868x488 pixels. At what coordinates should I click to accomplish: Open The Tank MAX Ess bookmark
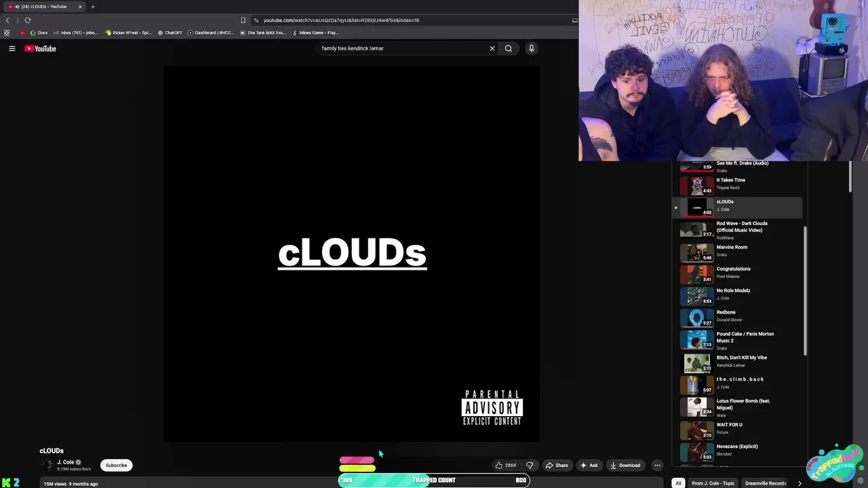click(263, 33)
